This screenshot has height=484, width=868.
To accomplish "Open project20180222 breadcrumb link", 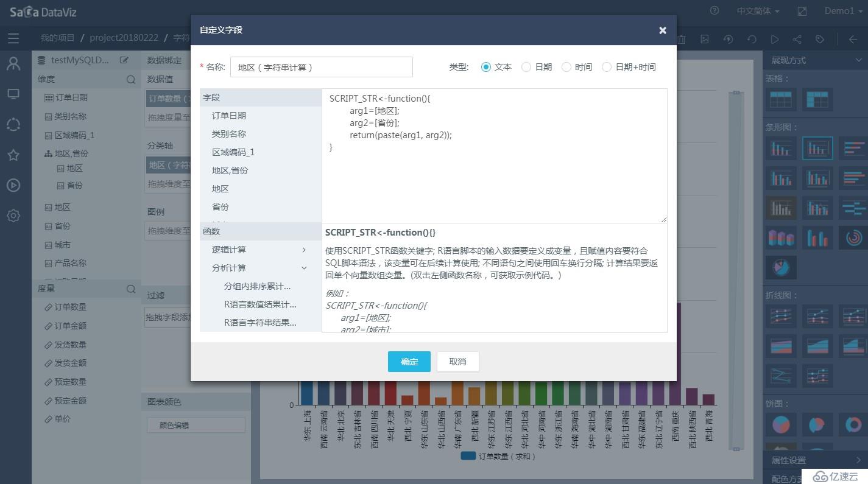I will [124, 38].
